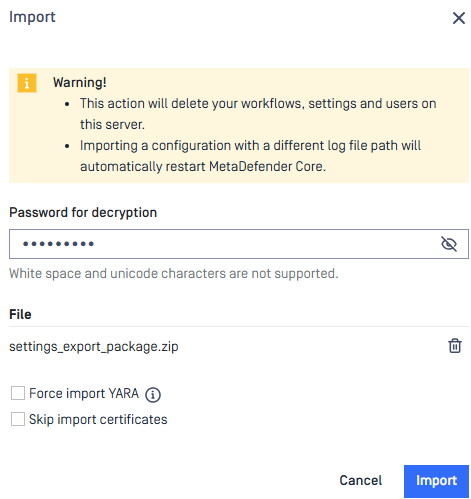The height and width of the screenshot is (499, 471).
Task: Click the Import dialog title
Action: click(32, 17)
